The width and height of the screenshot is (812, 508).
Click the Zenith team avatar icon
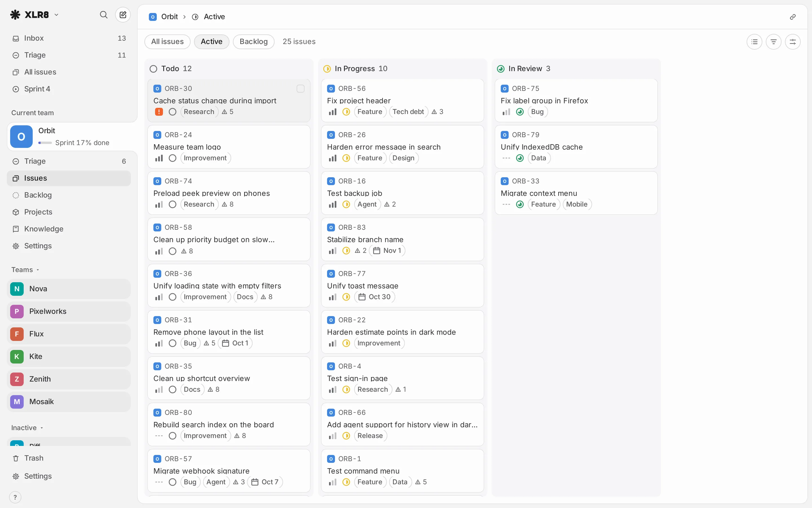17,379
